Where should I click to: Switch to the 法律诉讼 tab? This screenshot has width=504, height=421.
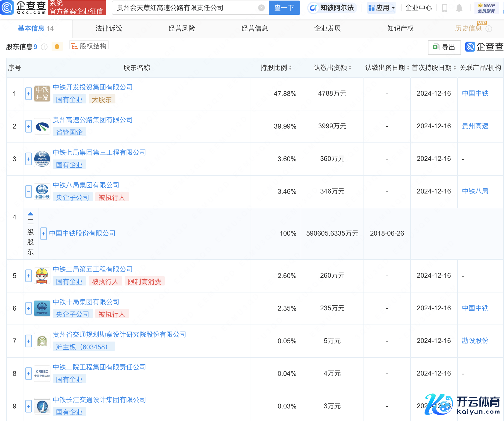click(x=109, y=28)
